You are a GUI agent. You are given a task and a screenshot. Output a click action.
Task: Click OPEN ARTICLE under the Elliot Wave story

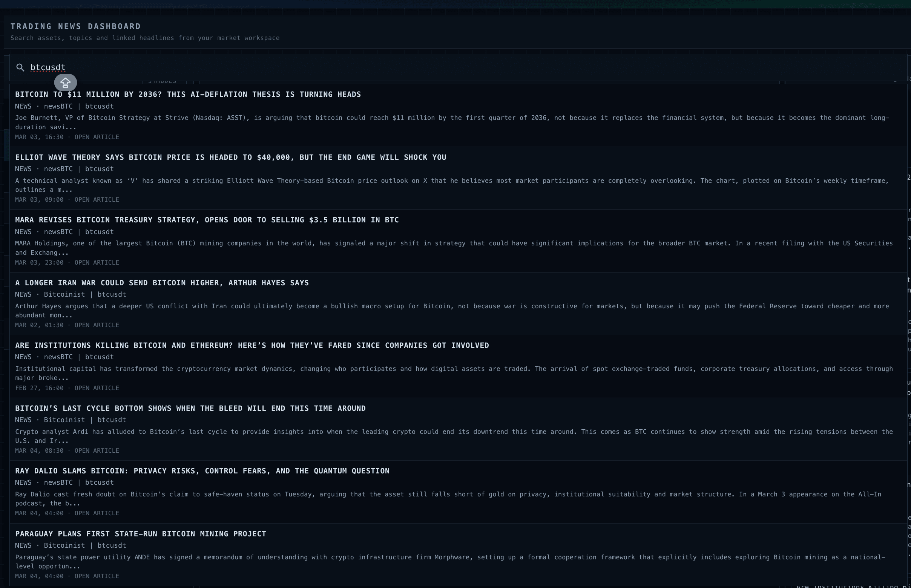pyautogui.click(x=97, y=199)
